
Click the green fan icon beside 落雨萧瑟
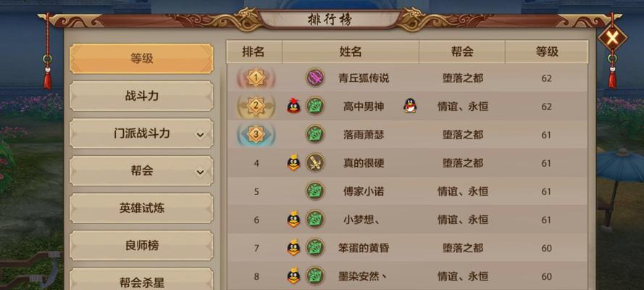point(315,134)
